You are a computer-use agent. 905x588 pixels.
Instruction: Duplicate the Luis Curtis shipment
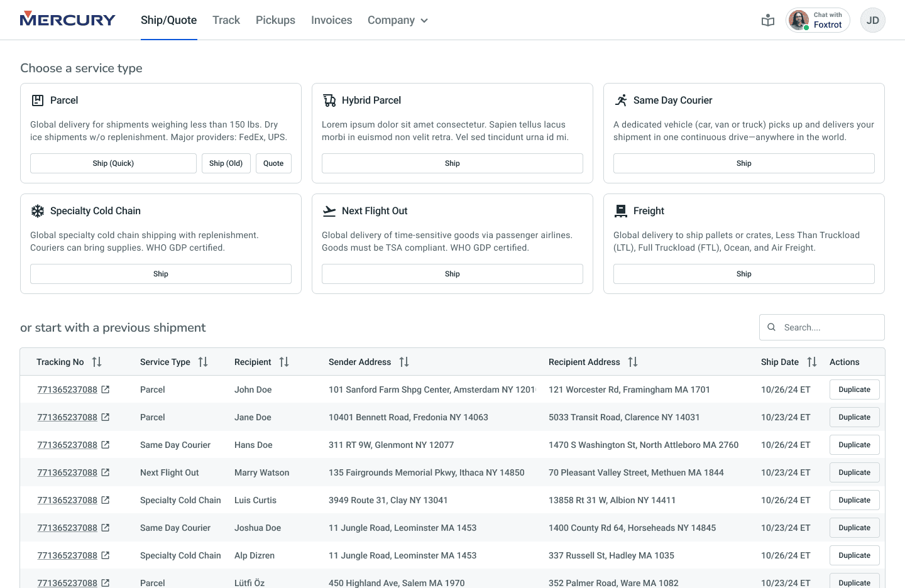[x=855, y=500]
